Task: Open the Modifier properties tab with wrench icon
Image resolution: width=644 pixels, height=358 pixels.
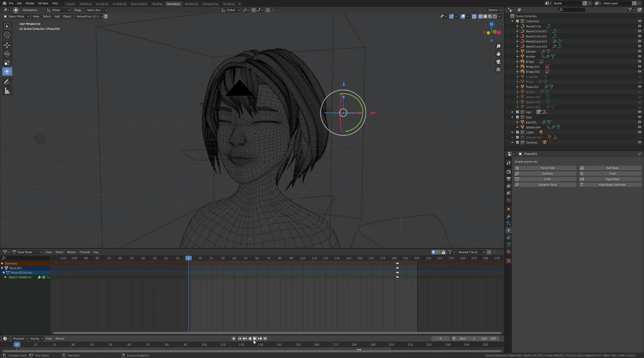Action: pyautogui.click(x=508, y=217)
